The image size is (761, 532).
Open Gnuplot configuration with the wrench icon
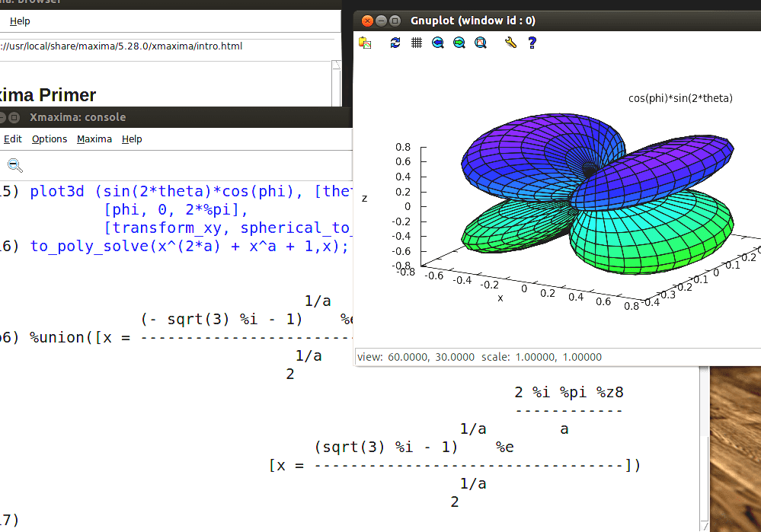click(510, 43)
